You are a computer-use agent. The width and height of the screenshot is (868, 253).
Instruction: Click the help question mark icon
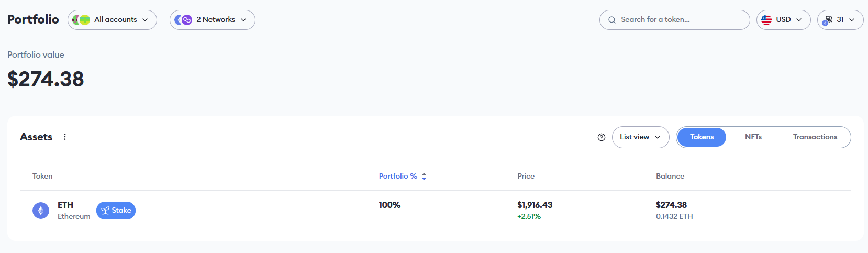coord(602,137)
